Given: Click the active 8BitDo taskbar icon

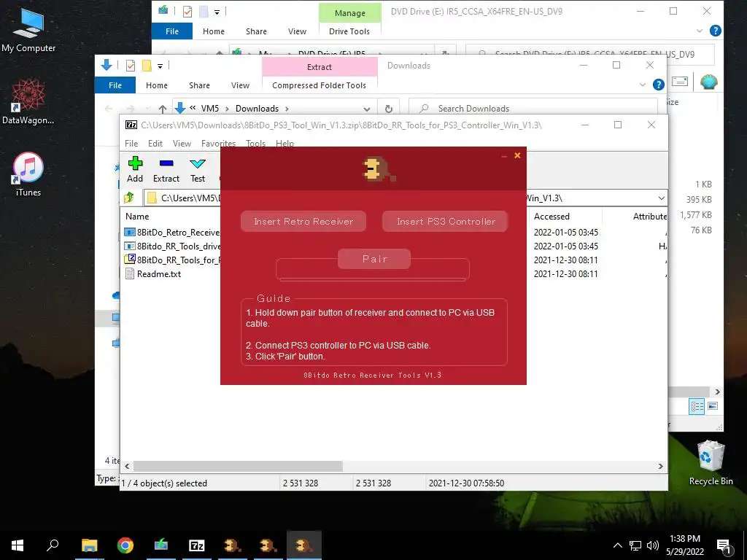Looking at the screenshot, I should coord(304,545).
